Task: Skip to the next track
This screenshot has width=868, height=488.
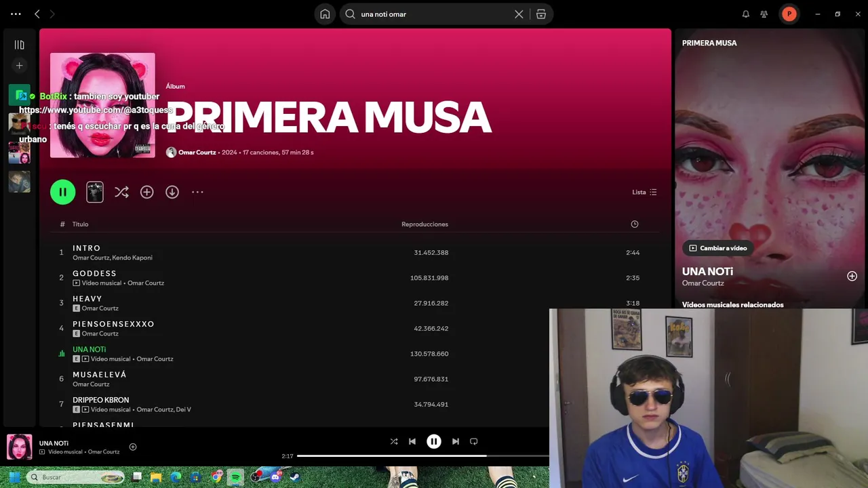Action: (456, 441)
